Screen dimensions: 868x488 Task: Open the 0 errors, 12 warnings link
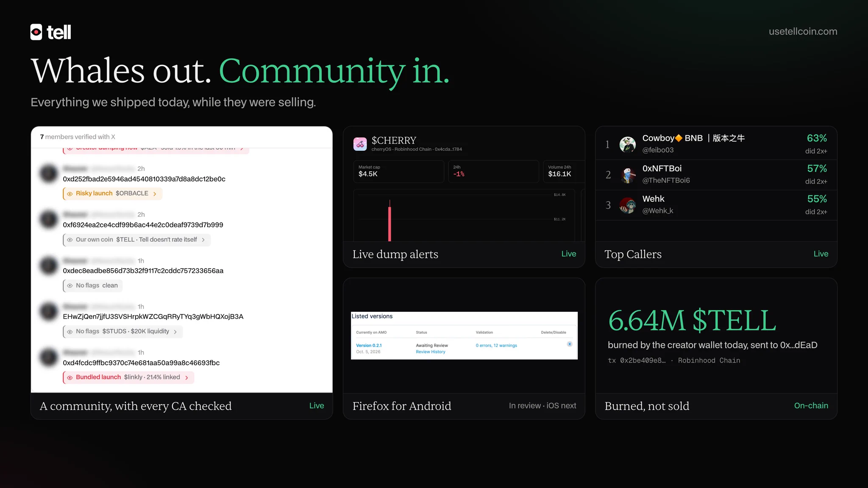coord(496,346)
